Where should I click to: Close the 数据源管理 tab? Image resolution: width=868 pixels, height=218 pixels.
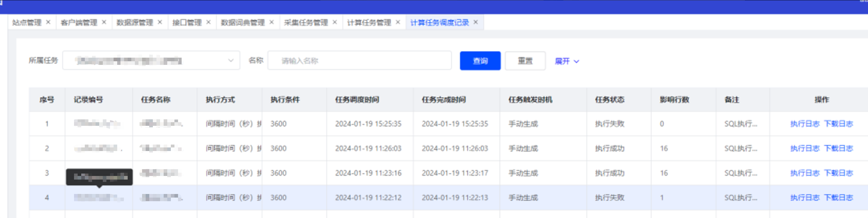(x=160, y=22)
